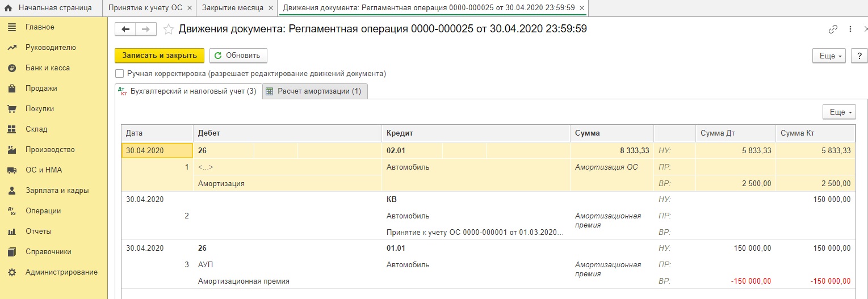This screenshot has width=868, height=299.
Task: Go forward with the right arrow button
Action: pyautogui.click(x=146, y=30)
